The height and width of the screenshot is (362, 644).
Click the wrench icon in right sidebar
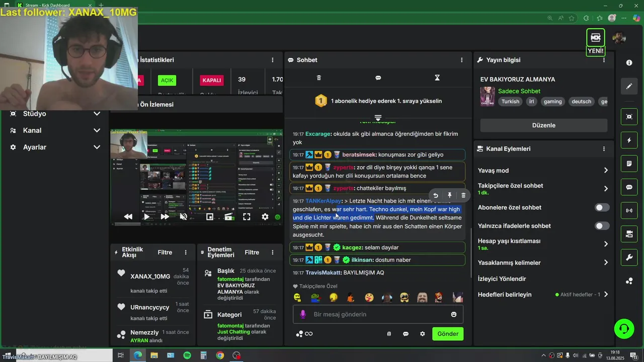[x=629, y=258]
